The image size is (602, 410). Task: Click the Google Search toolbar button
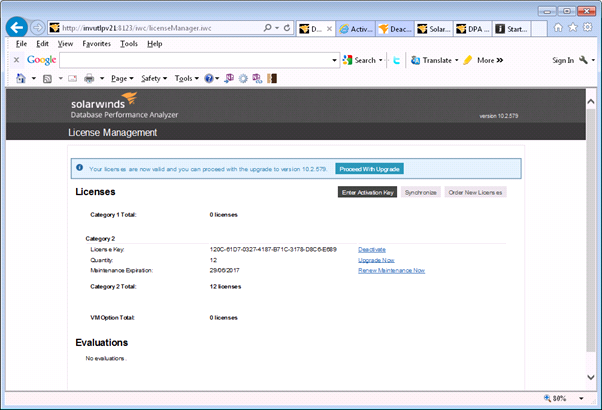[359, 60]
